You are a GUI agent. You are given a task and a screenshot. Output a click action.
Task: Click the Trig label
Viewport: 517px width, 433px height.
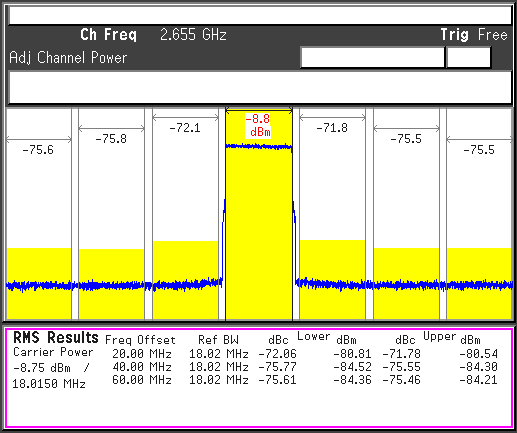(455, 35)
